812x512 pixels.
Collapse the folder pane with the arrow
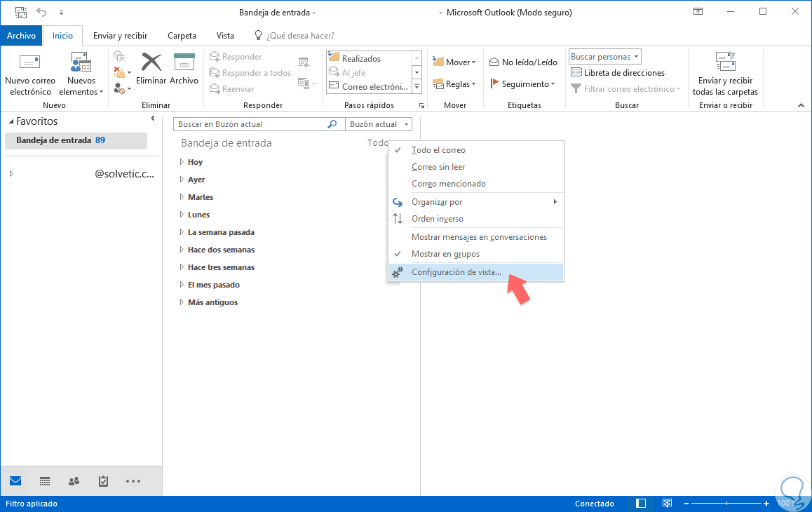click(153, 119)
